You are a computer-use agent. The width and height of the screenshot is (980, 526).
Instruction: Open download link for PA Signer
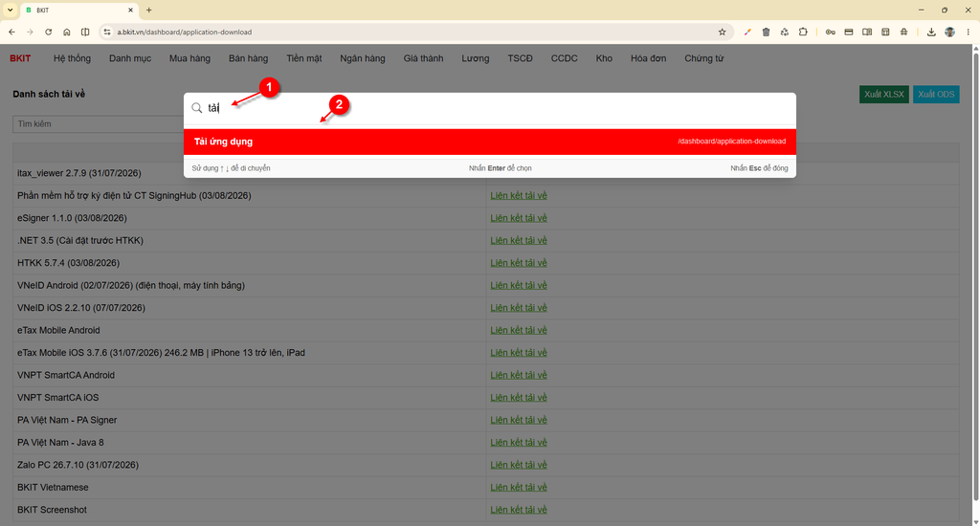pos(518,421)
